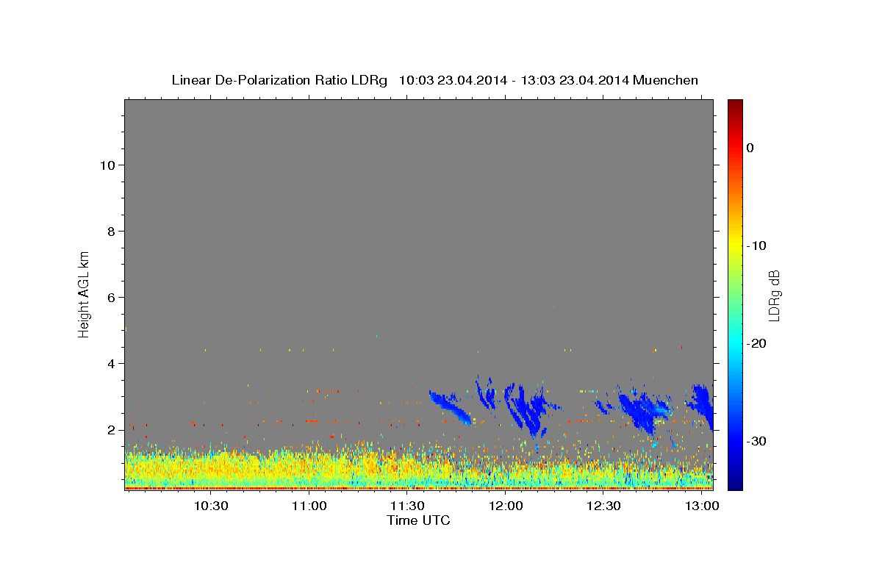Click the colorbar value 0

pos(750,148)
